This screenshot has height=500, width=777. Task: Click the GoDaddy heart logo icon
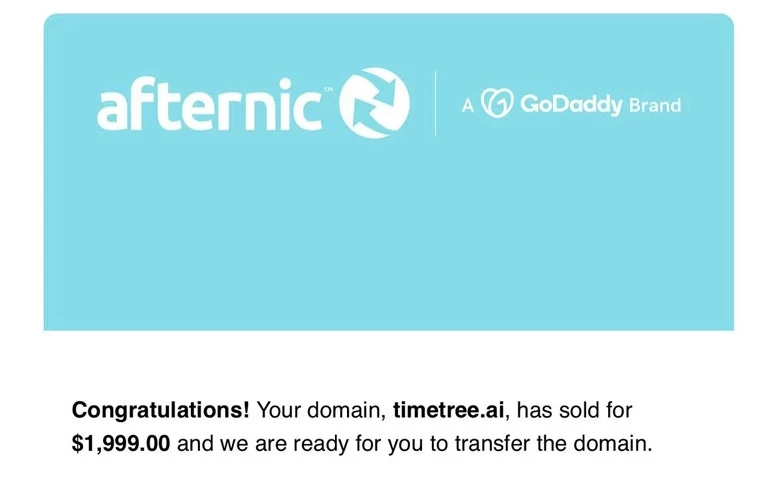point(498,104)
